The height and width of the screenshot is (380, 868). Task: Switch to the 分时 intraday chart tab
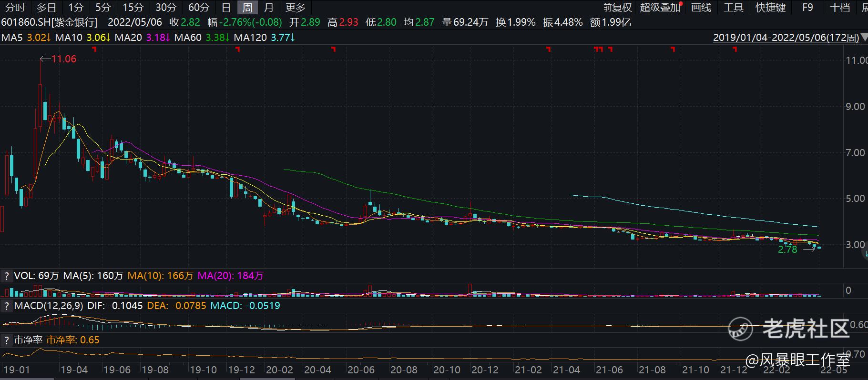pyautogui.click(x=15, y=7)
